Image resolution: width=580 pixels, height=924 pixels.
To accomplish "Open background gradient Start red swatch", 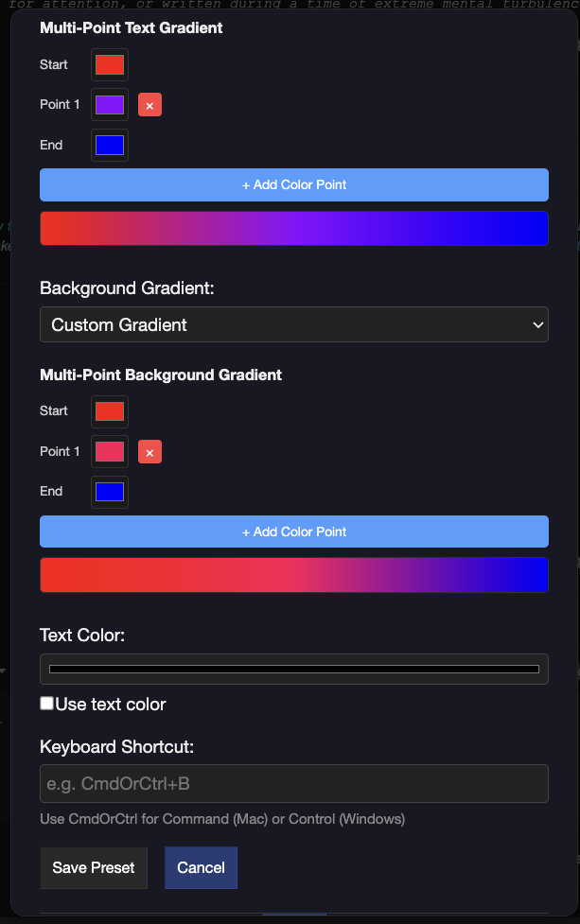I will 110,411.
